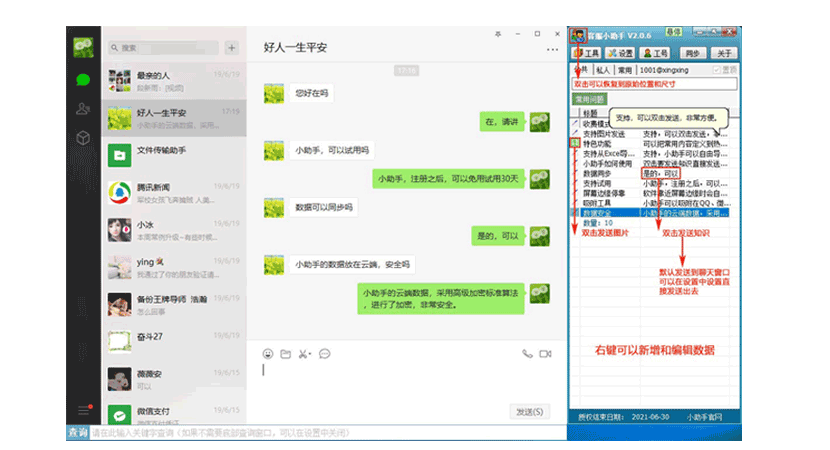Open the WeChat hamburger menu with red dot
830x450 pixels.
(84, 410)
